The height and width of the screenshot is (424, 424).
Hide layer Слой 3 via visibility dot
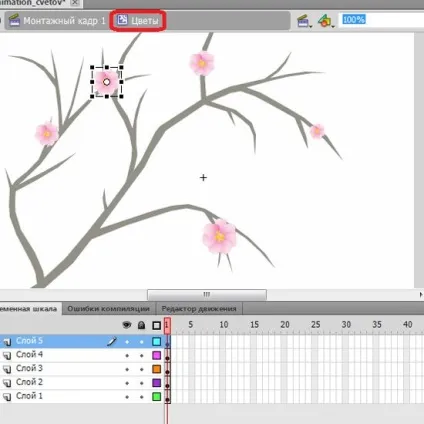click(127, 369)
